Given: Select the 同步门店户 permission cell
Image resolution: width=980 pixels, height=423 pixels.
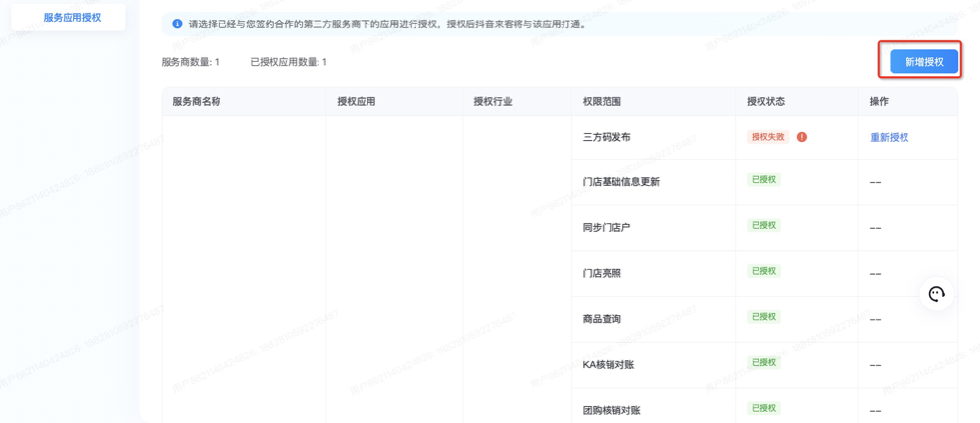Looking at the screenshot, I should (654, 228).
